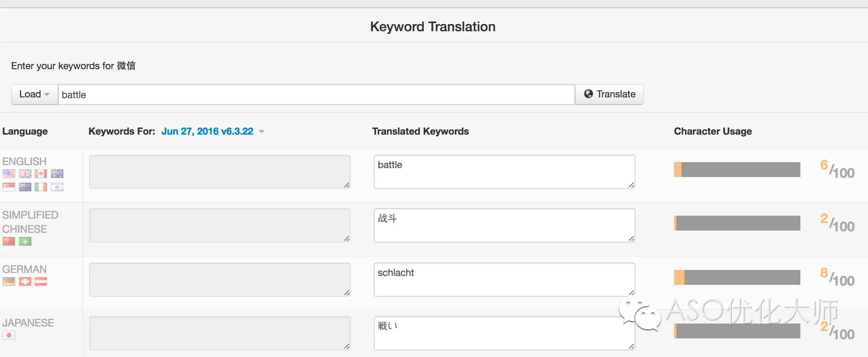Click the English translated keywords box

point(504,172)
